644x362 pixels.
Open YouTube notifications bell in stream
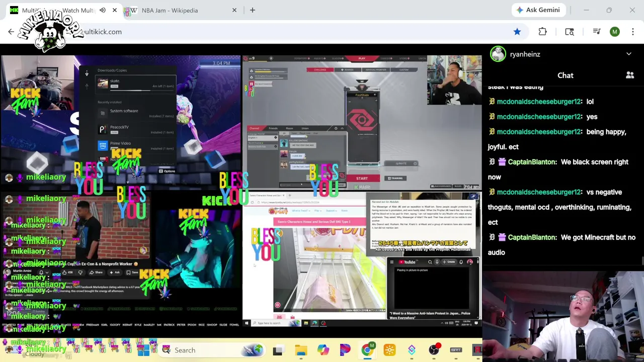[461, 262]
